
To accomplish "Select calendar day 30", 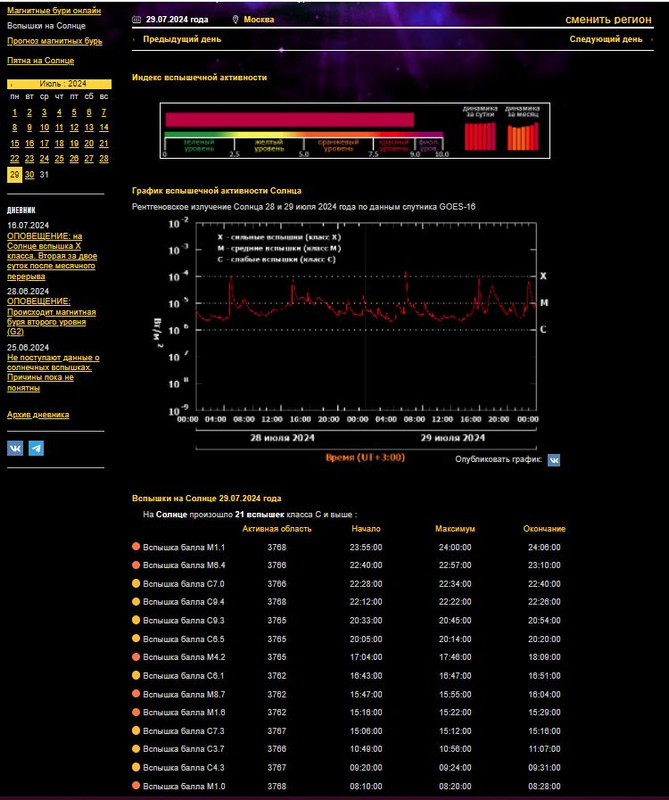I will coord(30,174).
